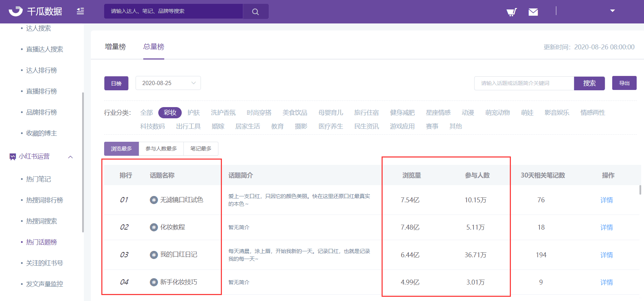
Task: Click the 参与人数 column header
Action: point(477,175)
